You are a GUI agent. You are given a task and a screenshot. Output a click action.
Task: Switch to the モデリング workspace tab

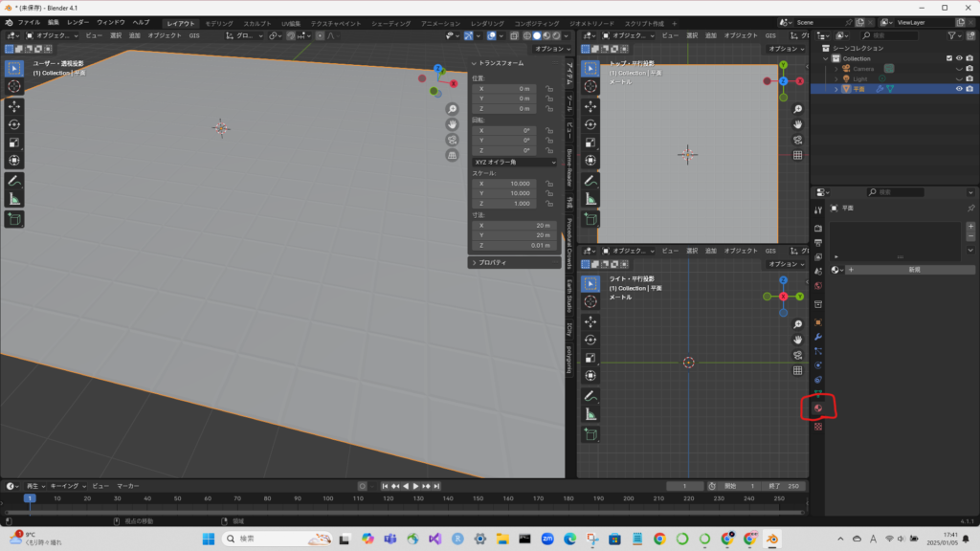[219, 22]
